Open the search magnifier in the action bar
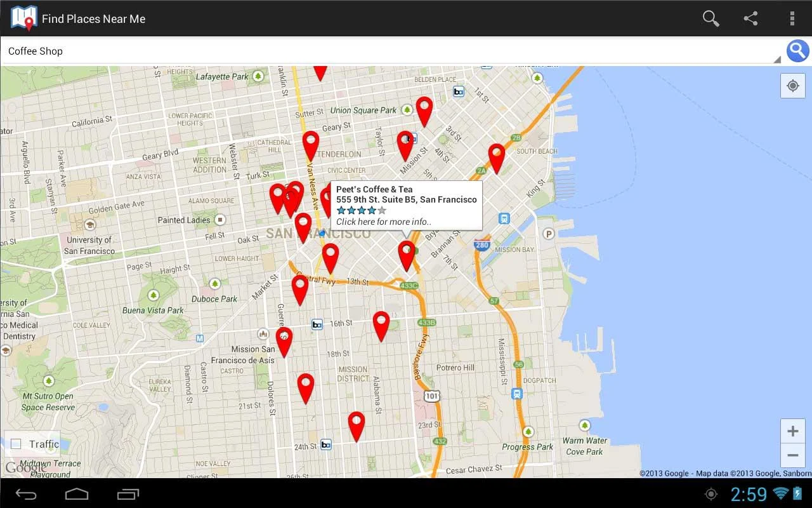This screenshot has height=508, width=812. (710, 18)
